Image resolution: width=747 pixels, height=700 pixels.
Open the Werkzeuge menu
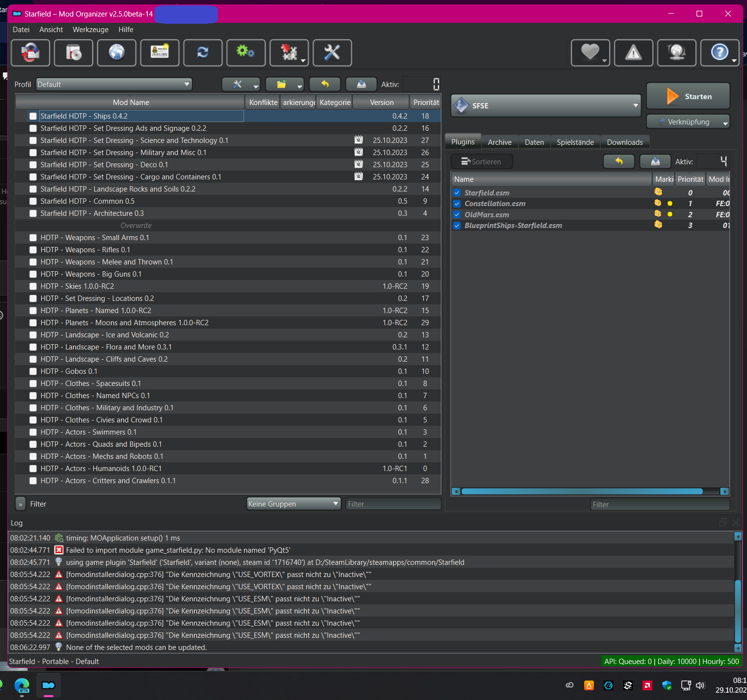(x=90, y=30)
